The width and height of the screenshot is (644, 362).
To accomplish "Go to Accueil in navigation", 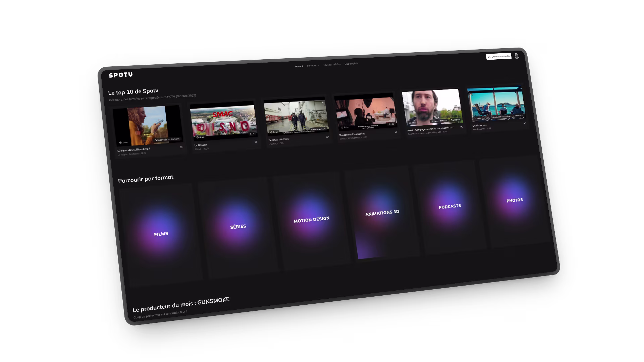I will (x=299, y=66).
